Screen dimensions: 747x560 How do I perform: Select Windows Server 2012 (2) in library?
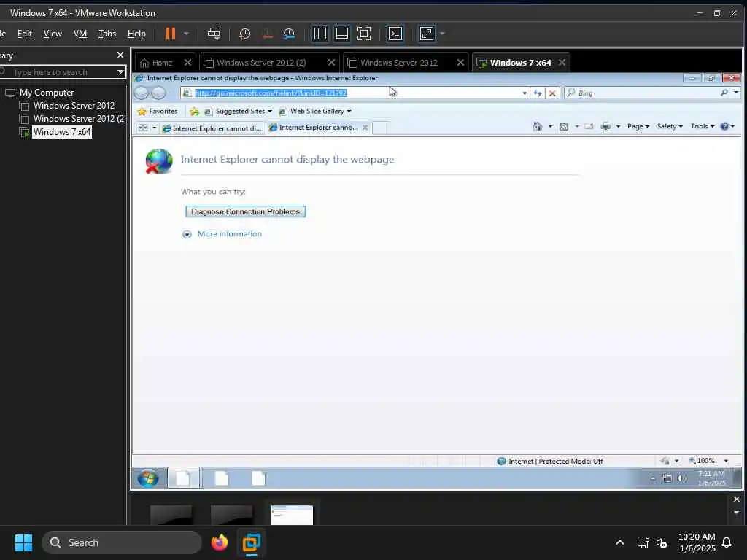coord(79,119)
